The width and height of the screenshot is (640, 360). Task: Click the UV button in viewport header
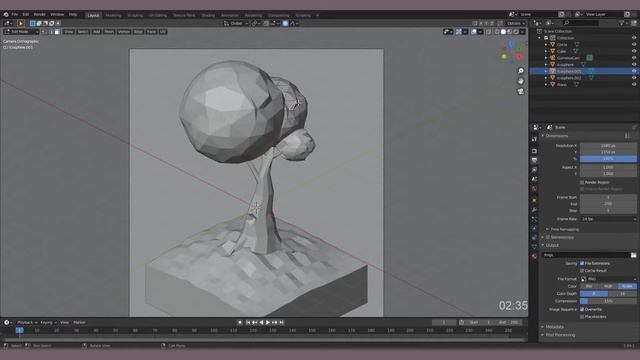(163, 31)
